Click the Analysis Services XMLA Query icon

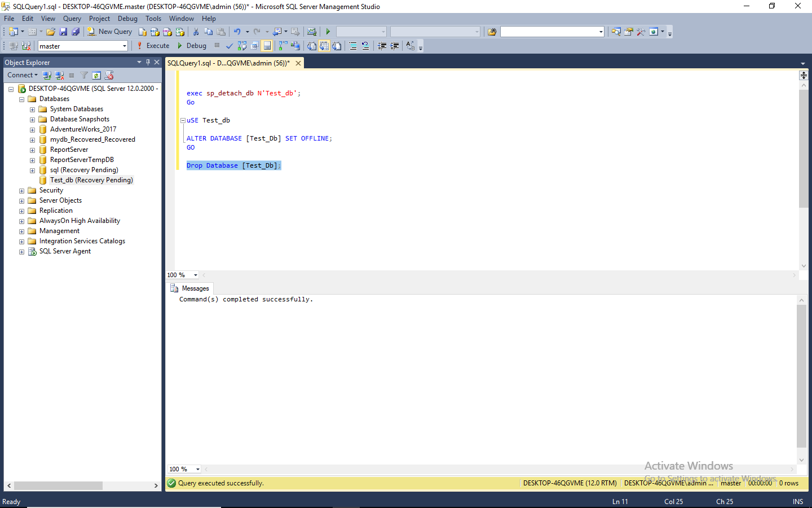point(180,32)
